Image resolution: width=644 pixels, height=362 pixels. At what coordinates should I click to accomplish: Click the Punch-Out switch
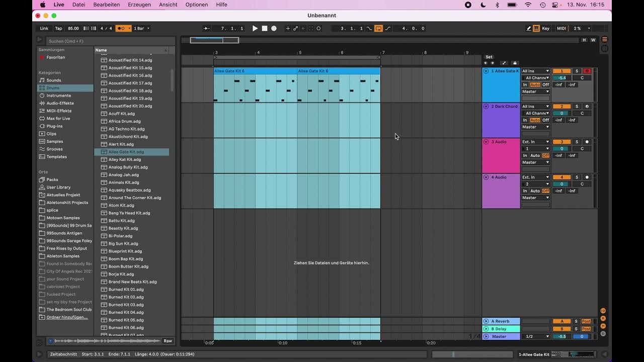click(388, 29)
